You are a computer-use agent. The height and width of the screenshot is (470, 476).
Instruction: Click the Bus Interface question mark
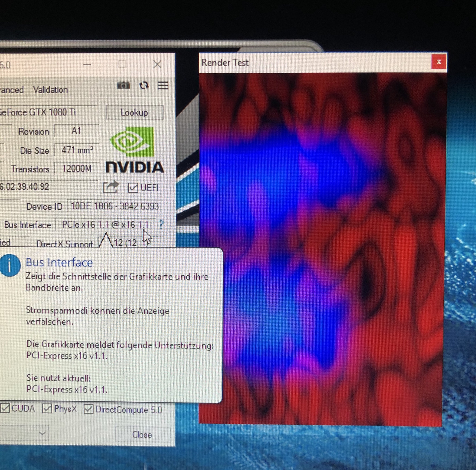point(161,224)
